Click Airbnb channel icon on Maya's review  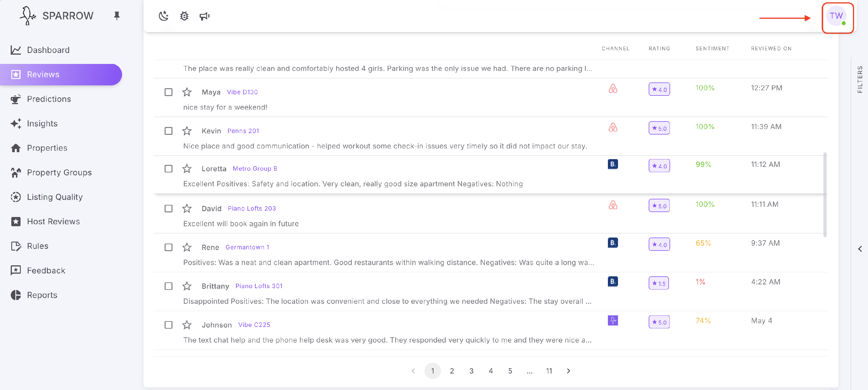click(613, 88)
